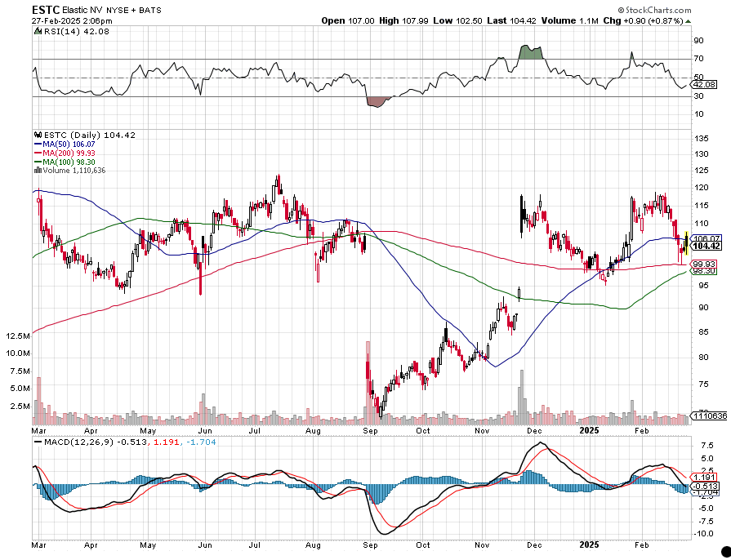Click the ESTC candlestick legend icon
Image resolution: width=731 pixels, height=560 pixels.
pyautogui.click(x=36, y=134)
